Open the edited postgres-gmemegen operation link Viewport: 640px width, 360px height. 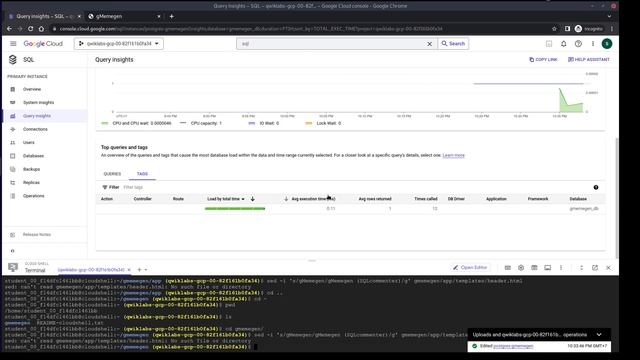coord(513,346)
